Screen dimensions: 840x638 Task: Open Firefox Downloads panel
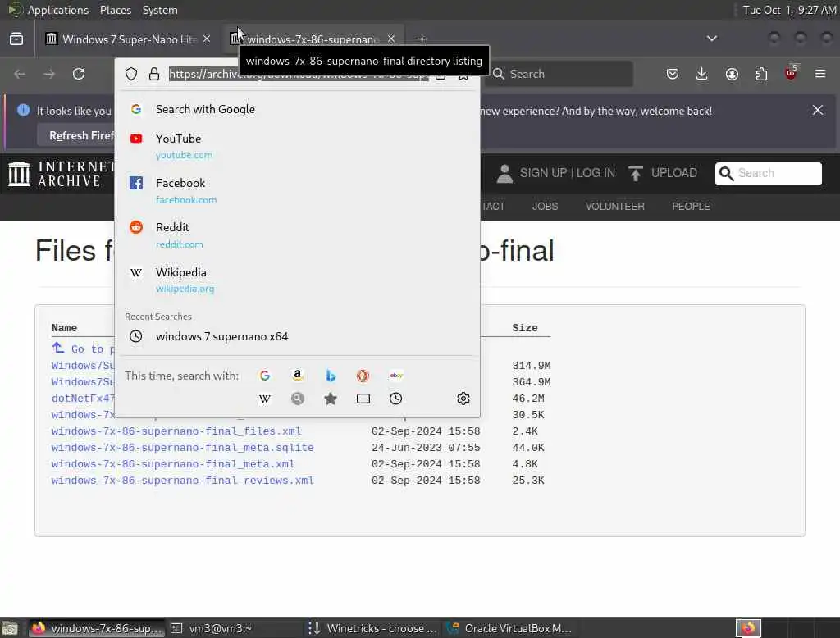[x=702, y=74]
